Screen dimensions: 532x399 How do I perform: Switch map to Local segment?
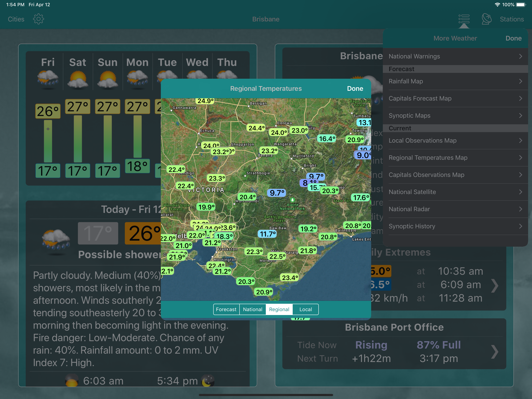(x=306, y=309)
